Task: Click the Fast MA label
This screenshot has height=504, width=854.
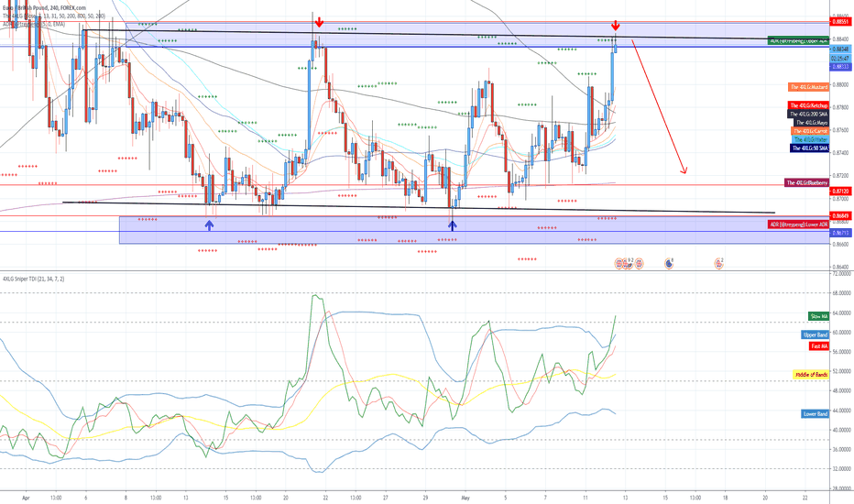Action: (818, 346)
